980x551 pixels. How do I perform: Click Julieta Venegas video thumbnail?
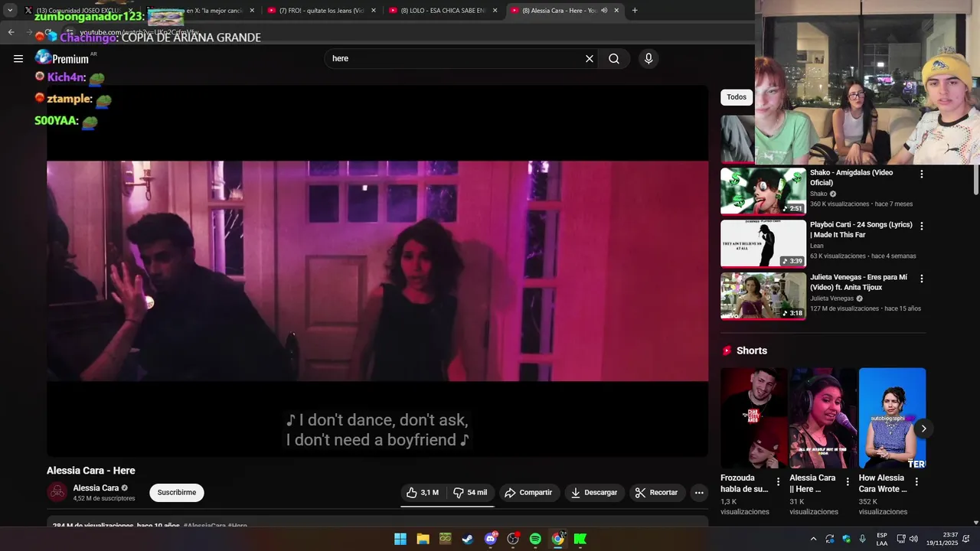763,296
